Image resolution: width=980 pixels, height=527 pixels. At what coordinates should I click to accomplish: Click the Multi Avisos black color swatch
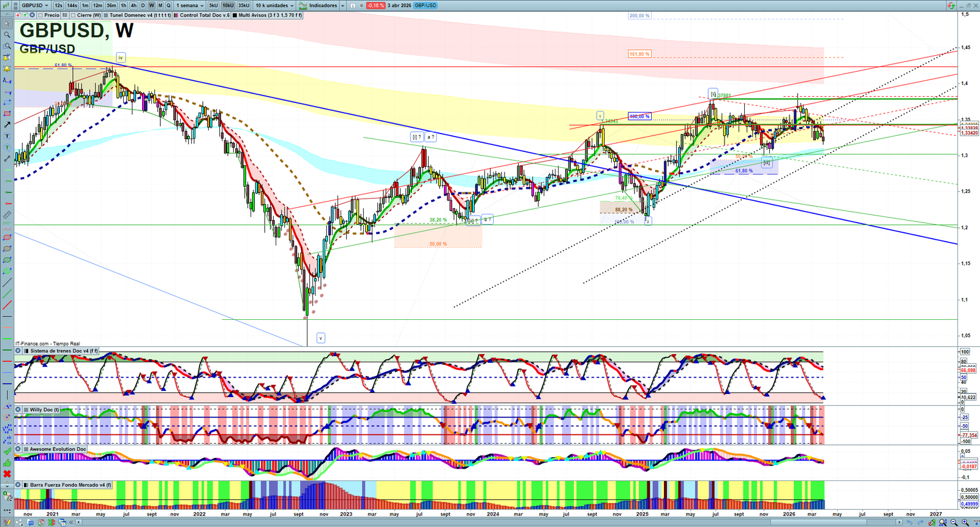(x=235, y=15)
